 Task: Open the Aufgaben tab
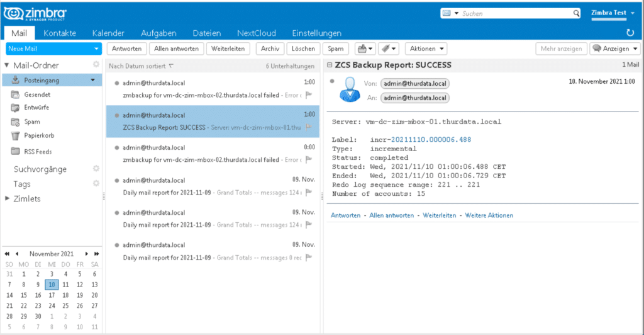pos(158,33)
